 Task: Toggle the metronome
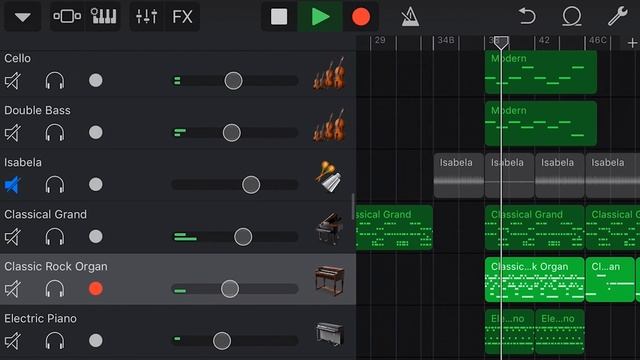410,17
